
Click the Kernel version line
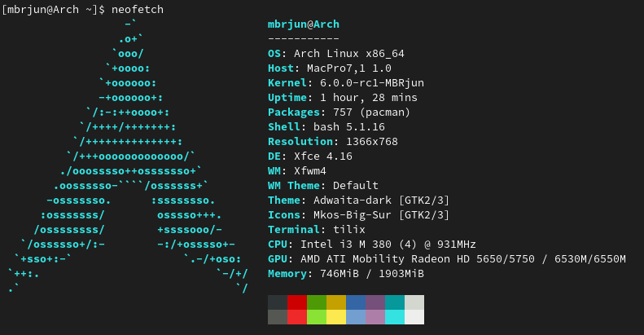coord(346,83)
